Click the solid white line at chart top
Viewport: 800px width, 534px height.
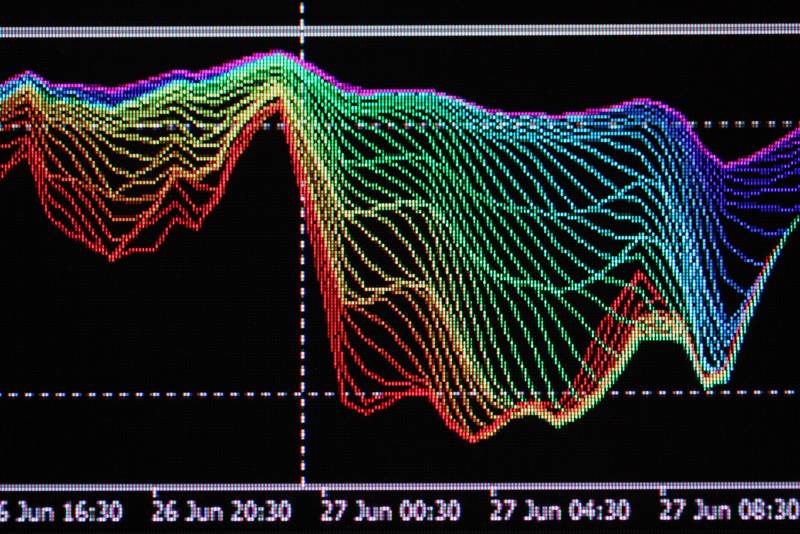click(x=550, y=31)
